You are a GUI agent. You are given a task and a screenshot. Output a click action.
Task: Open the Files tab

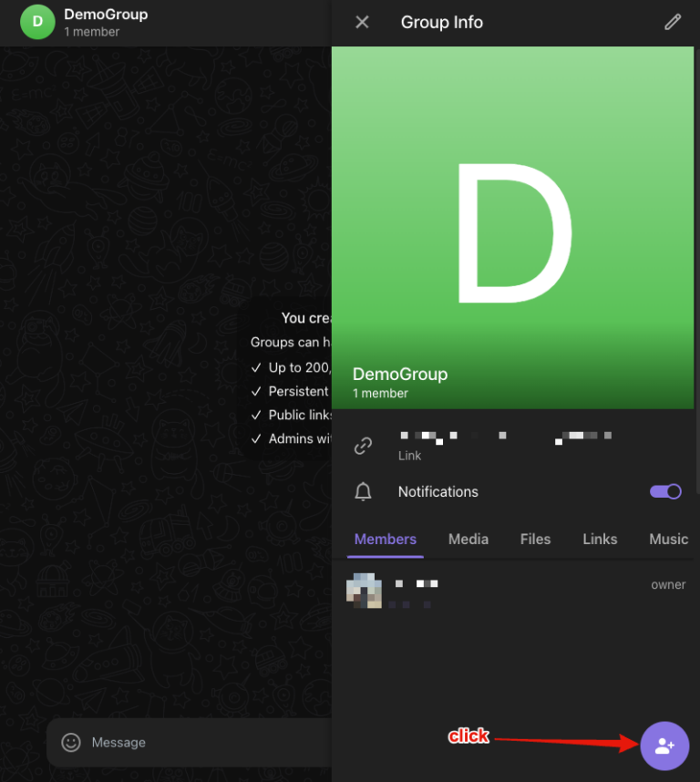[x=535, y=539]
